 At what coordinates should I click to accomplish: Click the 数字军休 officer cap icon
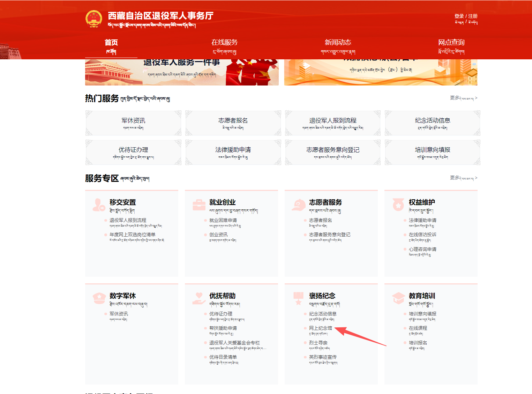[99, 298]
